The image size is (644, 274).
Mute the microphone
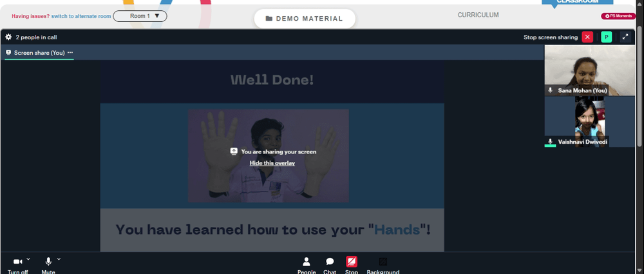click(48, 266)
